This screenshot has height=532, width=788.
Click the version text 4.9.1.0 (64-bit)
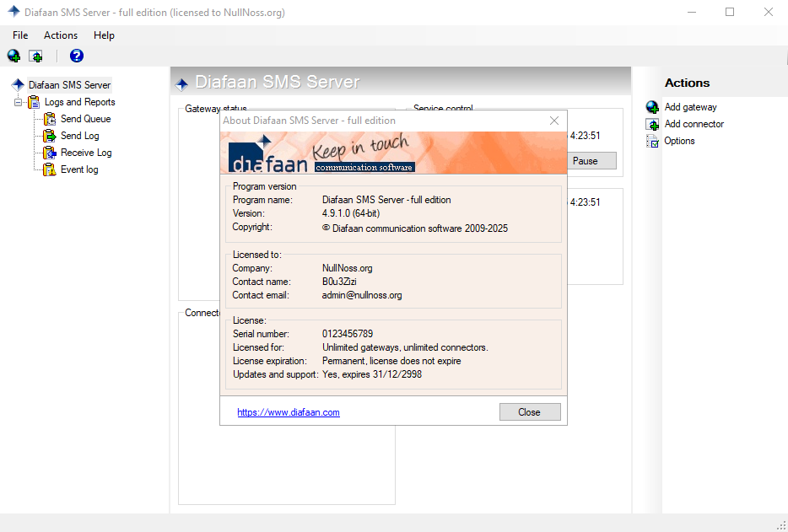click(x=351, y=213)
